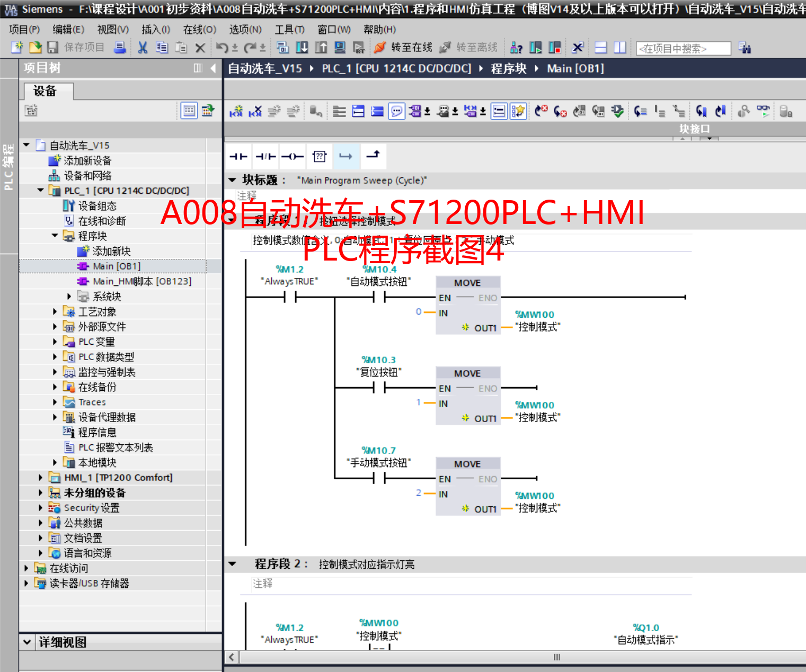Click the cut scissors icon in toolbar
Image resolution: width=806 pixels, height=672 pixels.
(143, 48)
